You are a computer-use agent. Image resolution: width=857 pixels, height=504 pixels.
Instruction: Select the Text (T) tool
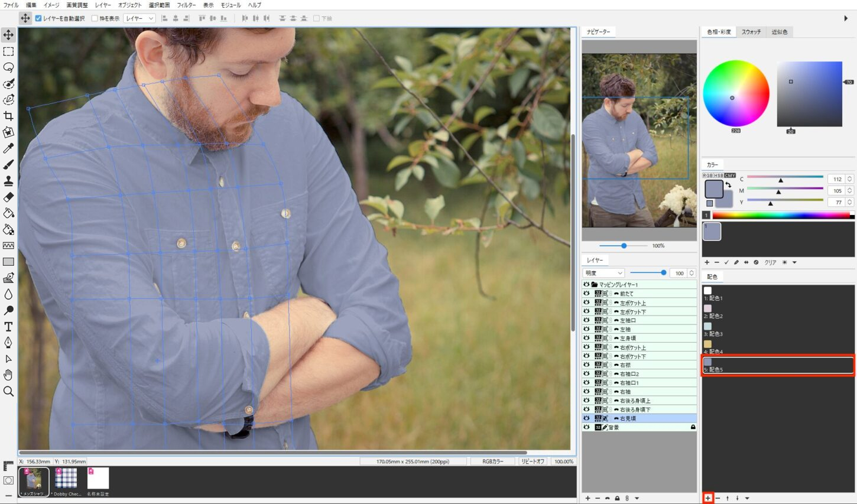8,326
